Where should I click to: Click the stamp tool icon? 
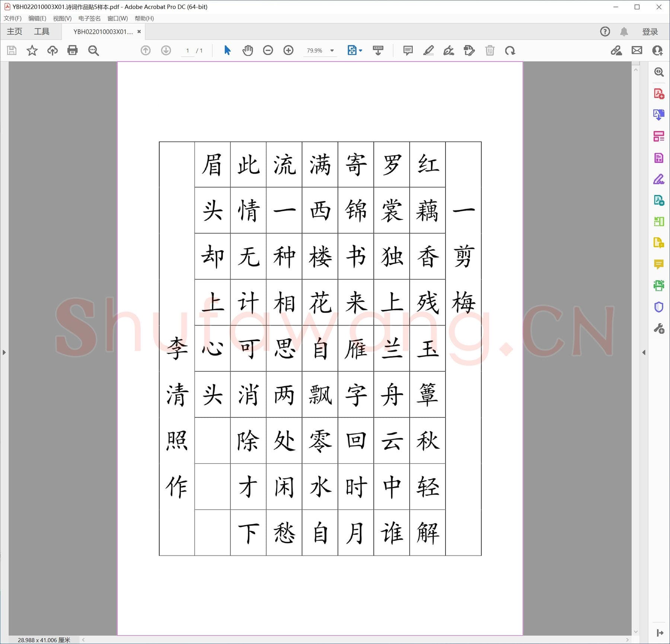(x=469, y=50)
